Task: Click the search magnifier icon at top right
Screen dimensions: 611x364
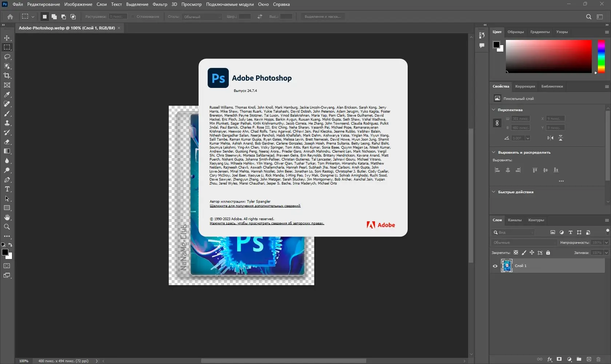Action: tap(589, 17)
